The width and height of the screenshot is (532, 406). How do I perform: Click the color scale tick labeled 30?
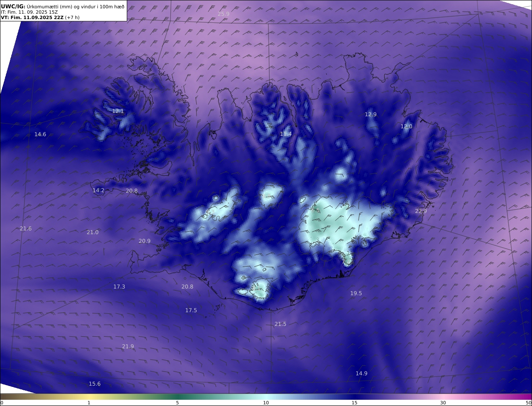click(x=443, y=403)
